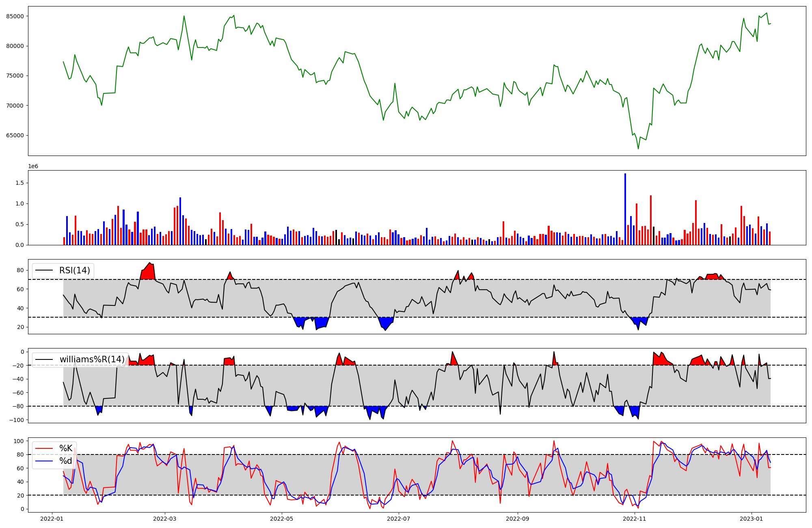
Task: Click the 1e6 volume axis exponent label
Action: [x=33, y=167]
